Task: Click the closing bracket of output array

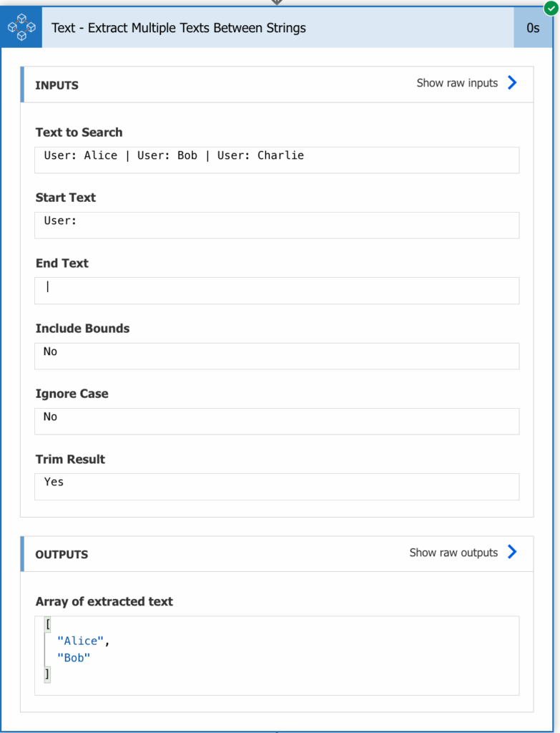Action: point(47,674)
